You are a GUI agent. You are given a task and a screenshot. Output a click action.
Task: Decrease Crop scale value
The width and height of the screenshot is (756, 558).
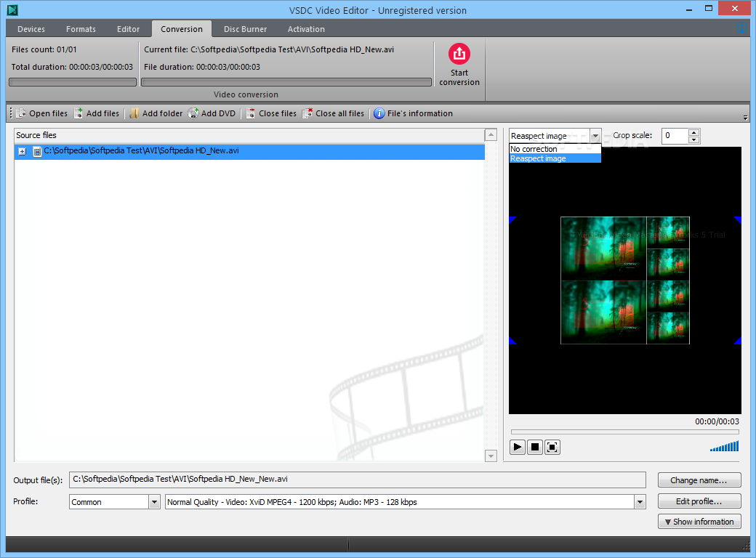tap(693, 139)
